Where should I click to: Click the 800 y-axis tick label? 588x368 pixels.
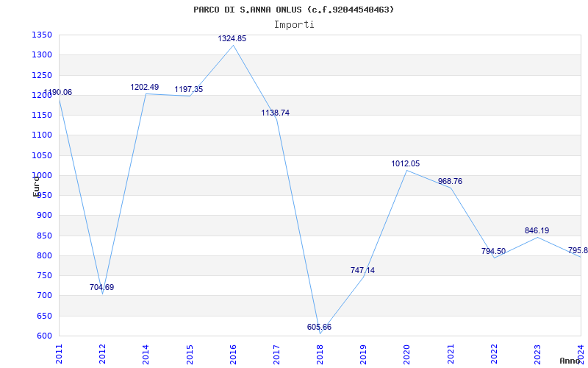[x=44, y=255]
